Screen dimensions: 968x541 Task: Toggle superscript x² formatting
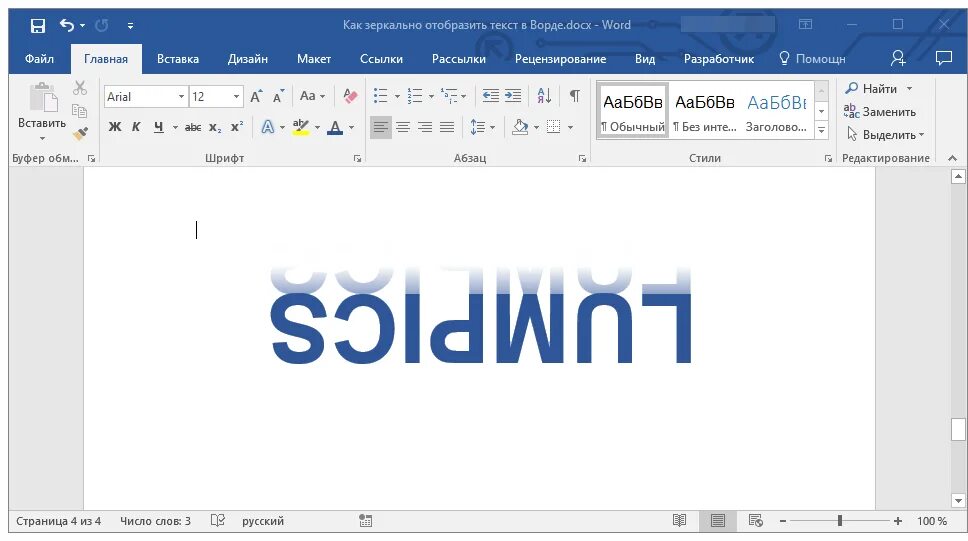click(237, 127)
